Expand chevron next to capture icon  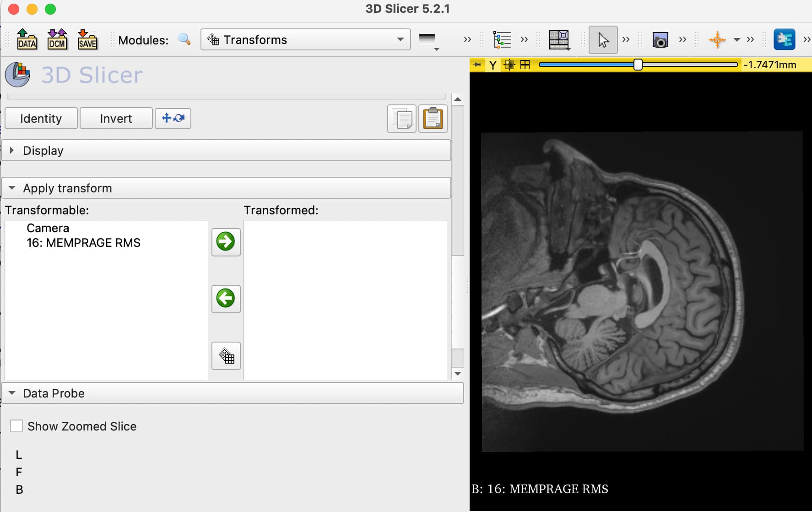682,40
